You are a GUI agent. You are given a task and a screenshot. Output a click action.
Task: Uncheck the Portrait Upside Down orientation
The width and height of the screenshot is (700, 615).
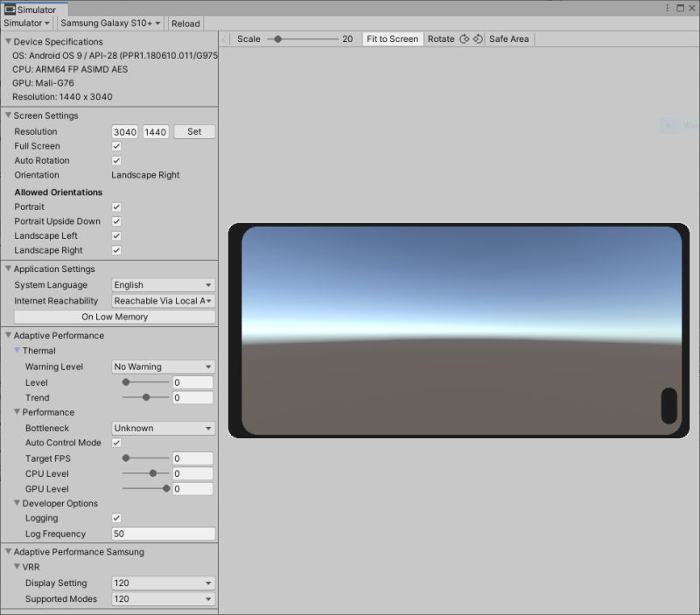pos(115,221)
